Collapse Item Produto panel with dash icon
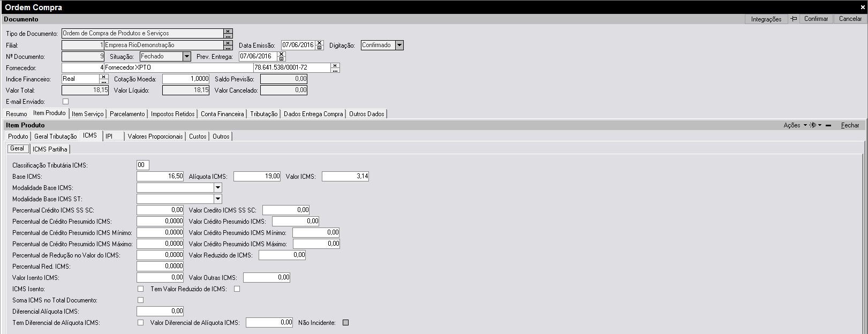Viewport: 868px width, 334px height. coord(828,125)
